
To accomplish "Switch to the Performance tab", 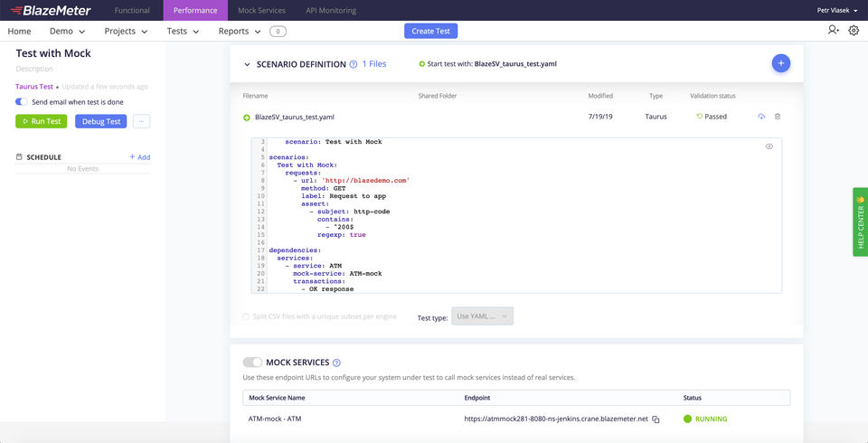I will coord(195,11).
